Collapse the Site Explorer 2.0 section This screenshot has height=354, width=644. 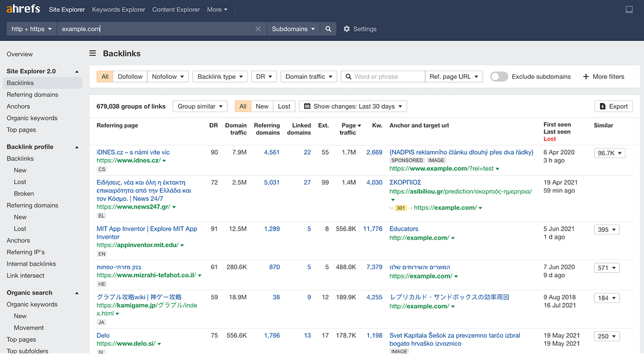tap(77, 72)
